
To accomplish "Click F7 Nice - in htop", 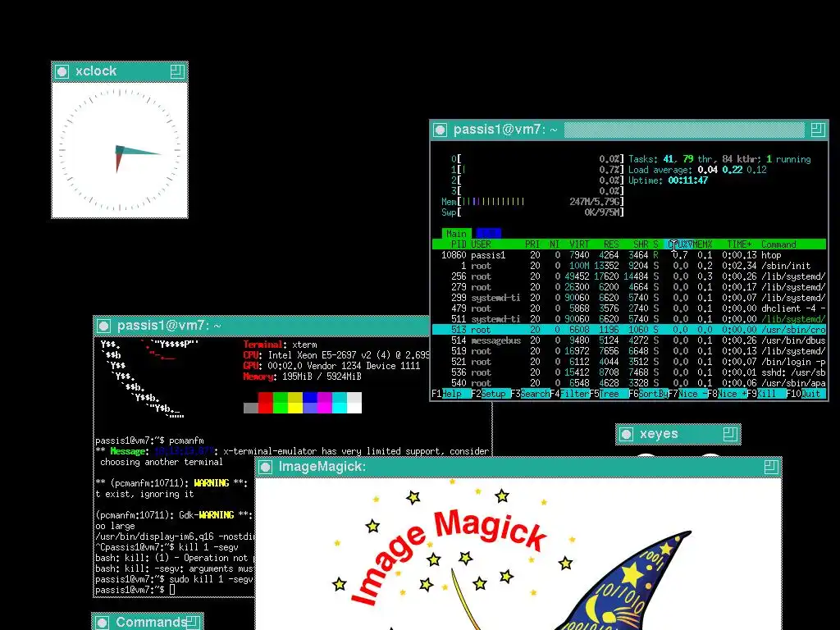I will pyautogui.click(x=688, y=394).
